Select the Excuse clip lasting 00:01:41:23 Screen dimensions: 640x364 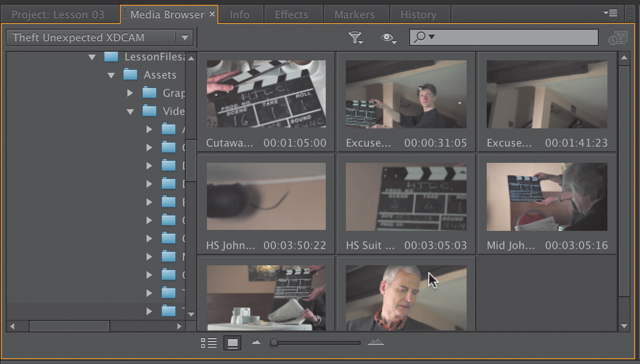[x=547, y=94]
